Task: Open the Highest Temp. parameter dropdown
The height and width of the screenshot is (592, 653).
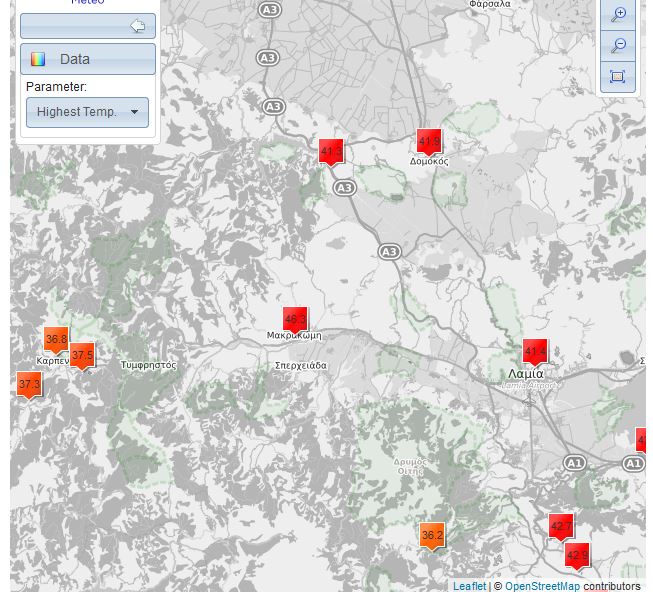Action: [x=87, y=112]
